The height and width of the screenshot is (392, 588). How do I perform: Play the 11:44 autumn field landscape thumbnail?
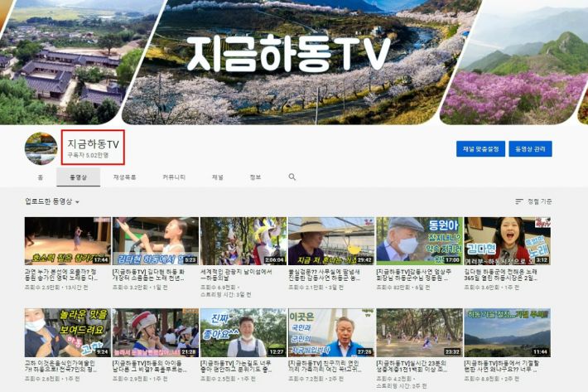[508, 332]
